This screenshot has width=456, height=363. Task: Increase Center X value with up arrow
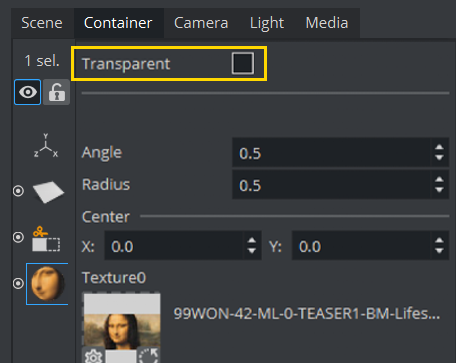tap(252, 241)
